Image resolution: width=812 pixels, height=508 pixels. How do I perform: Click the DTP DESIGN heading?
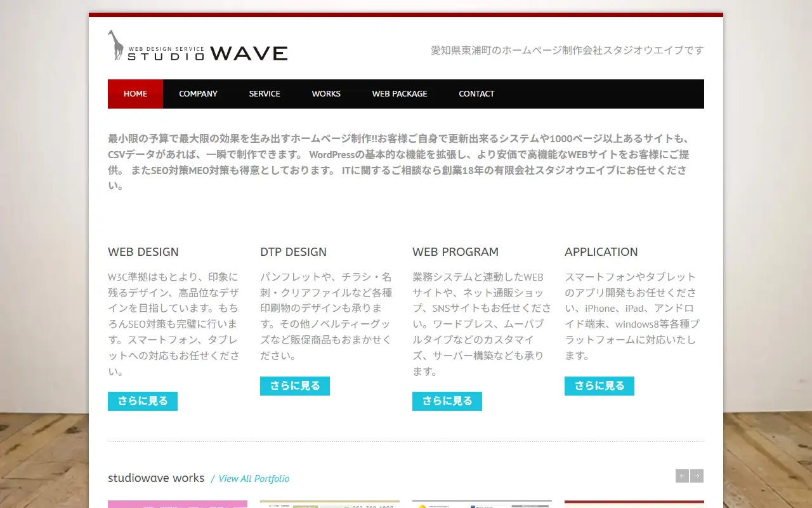click(x=293, y=252)
